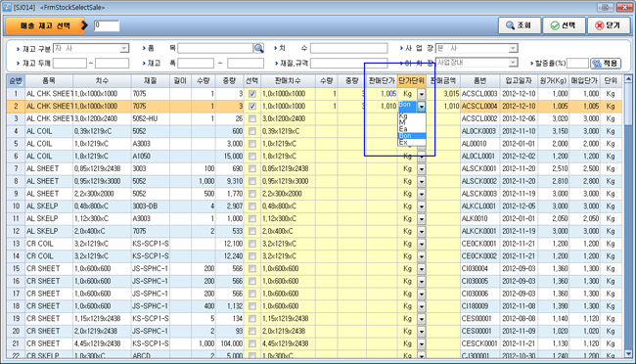Open the unit dropdown for row ALKCL0001
Viewport: 636px width, 364px height.
pyautogui.click(x=422, y=206)
